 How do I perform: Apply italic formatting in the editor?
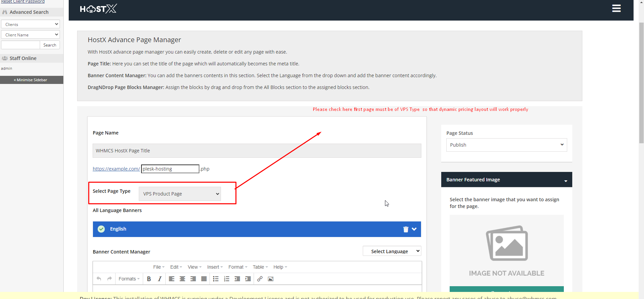click(160, 279)
